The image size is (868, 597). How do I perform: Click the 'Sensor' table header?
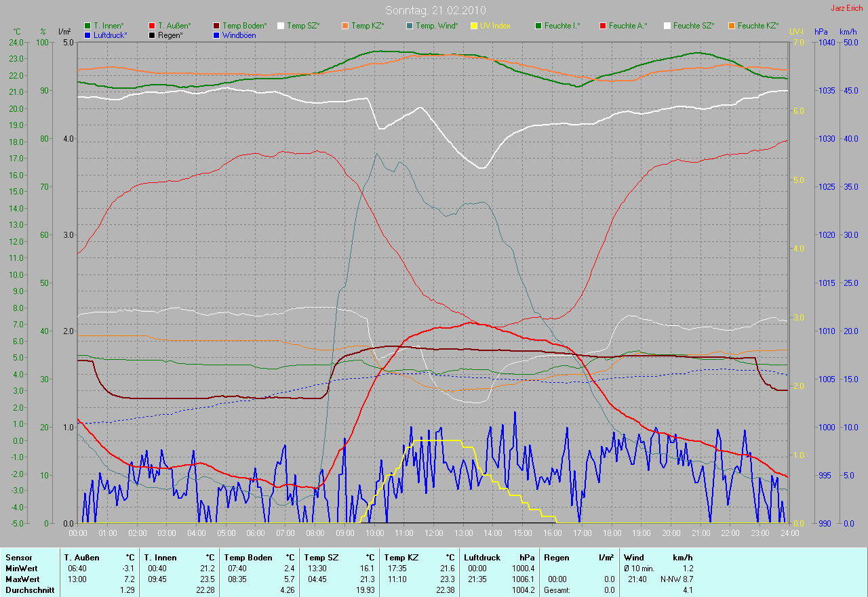[x=18, y=558]
